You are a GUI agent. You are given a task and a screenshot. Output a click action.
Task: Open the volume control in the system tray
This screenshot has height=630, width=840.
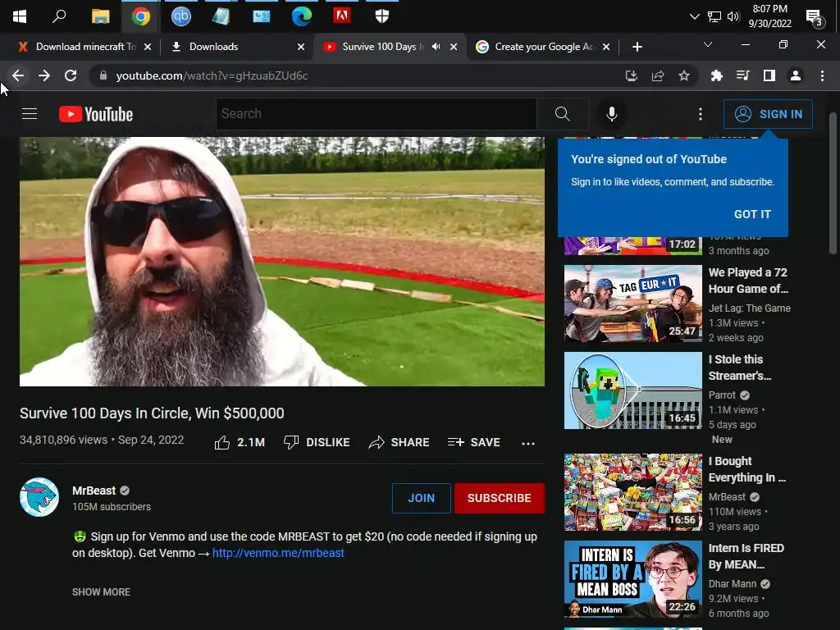pos(733,16)
